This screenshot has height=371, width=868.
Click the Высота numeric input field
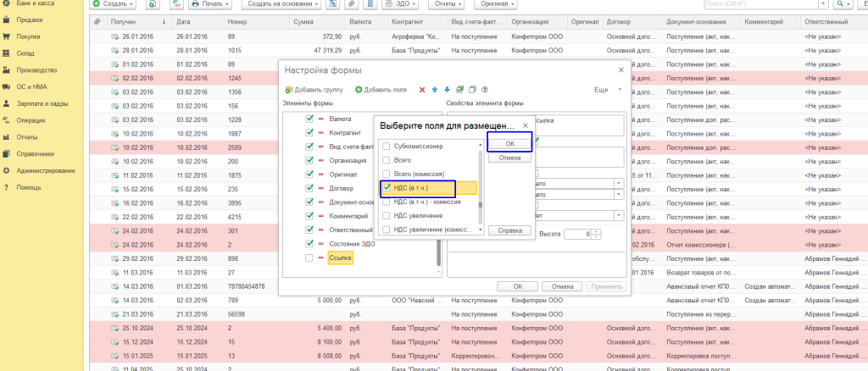tap(576, 233)
